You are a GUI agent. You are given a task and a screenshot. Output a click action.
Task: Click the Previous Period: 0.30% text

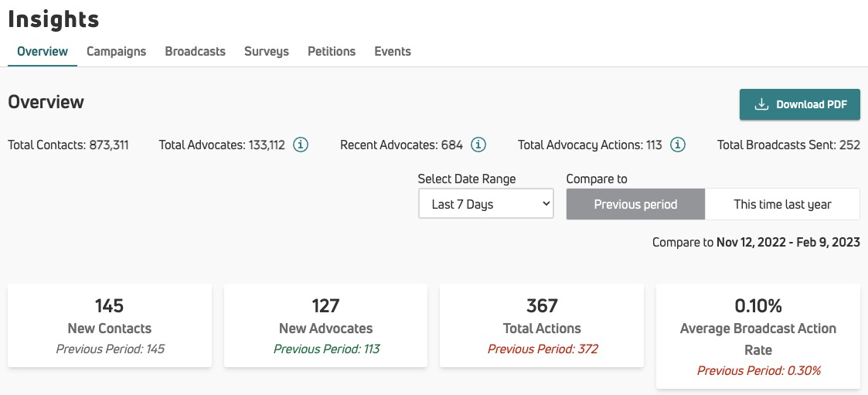pyautogui.click(x=759, y=370)
